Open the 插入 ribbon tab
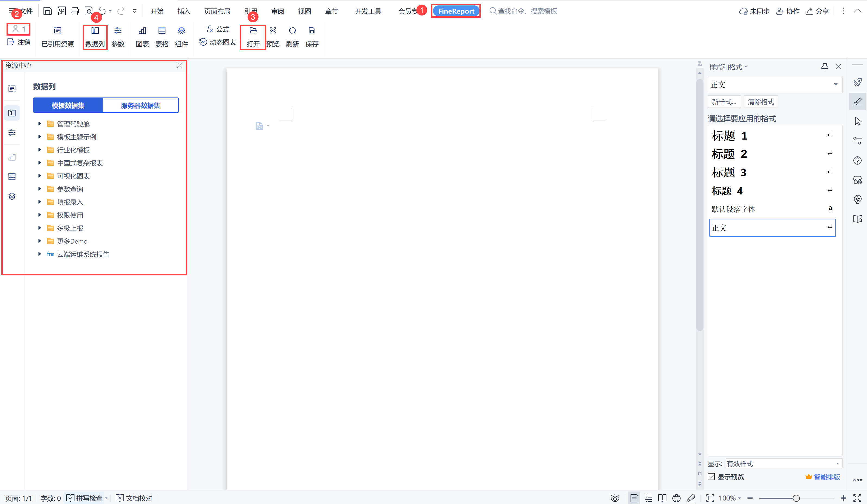Image resolution: width=867 pixels, height=504 pixels. pos(183,11)
